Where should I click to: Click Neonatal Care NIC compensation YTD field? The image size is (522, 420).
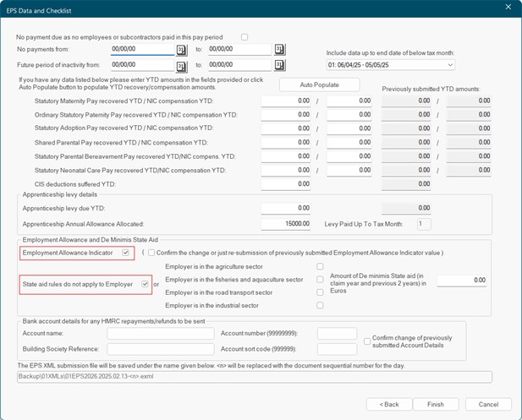point(349,170)
